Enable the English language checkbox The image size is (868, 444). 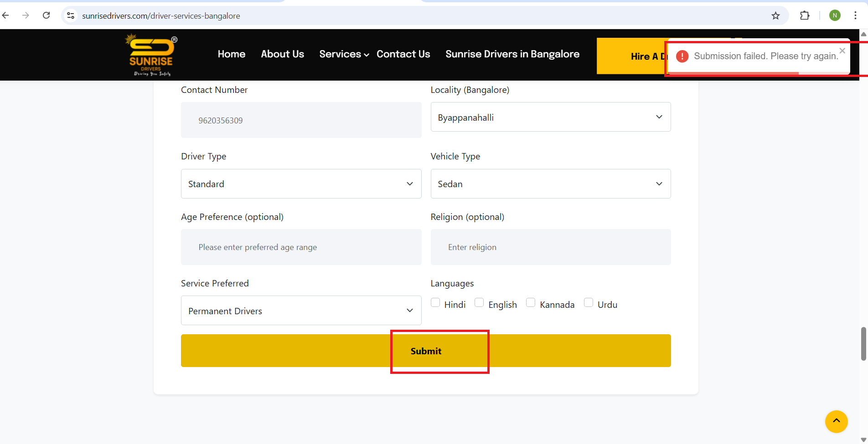click(479, 303)
